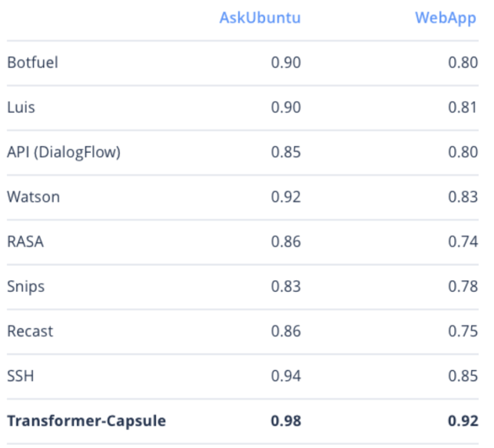Click Snips AskUbuntu score 0.83
The width and height of the screenshot is (494, 448).
(286, 287)
